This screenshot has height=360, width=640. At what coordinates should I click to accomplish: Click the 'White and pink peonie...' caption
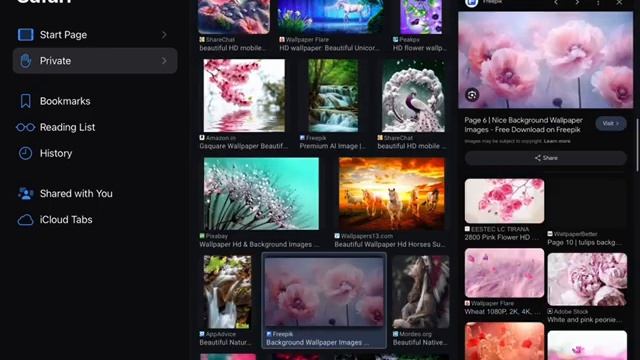click(x=584, y=320)
